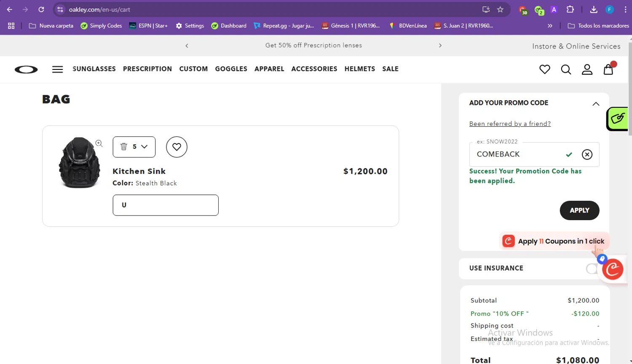
Task: Click the Kitchen Sink backpack thumbnail
Action: pyautogui.click(x=80, y=162)
